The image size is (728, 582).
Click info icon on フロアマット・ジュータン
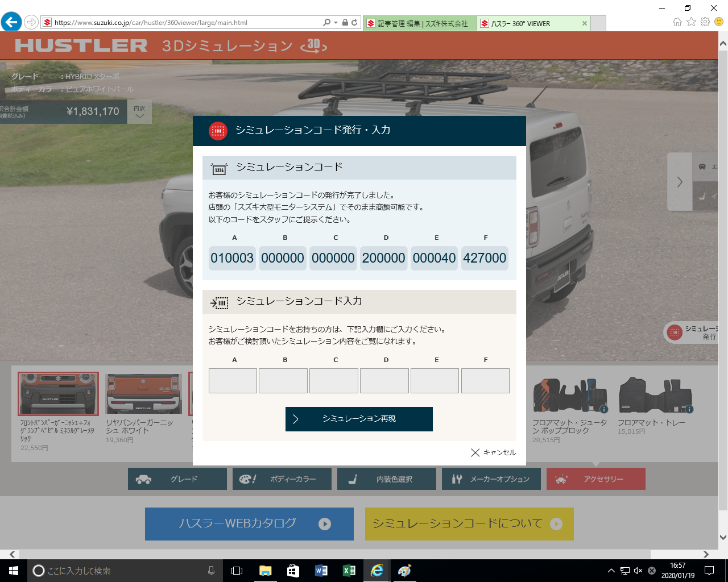[604, 409]
